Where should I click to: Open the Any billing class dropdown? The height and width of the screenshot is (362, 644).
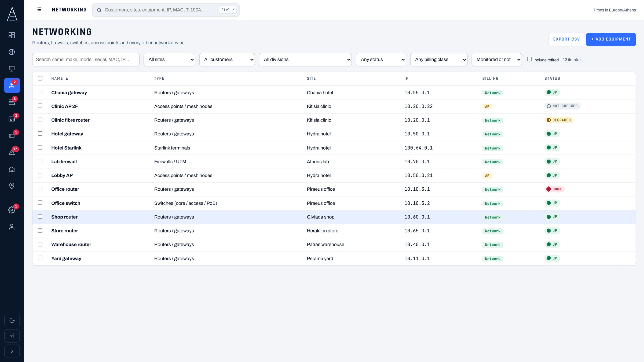(439, 60)
